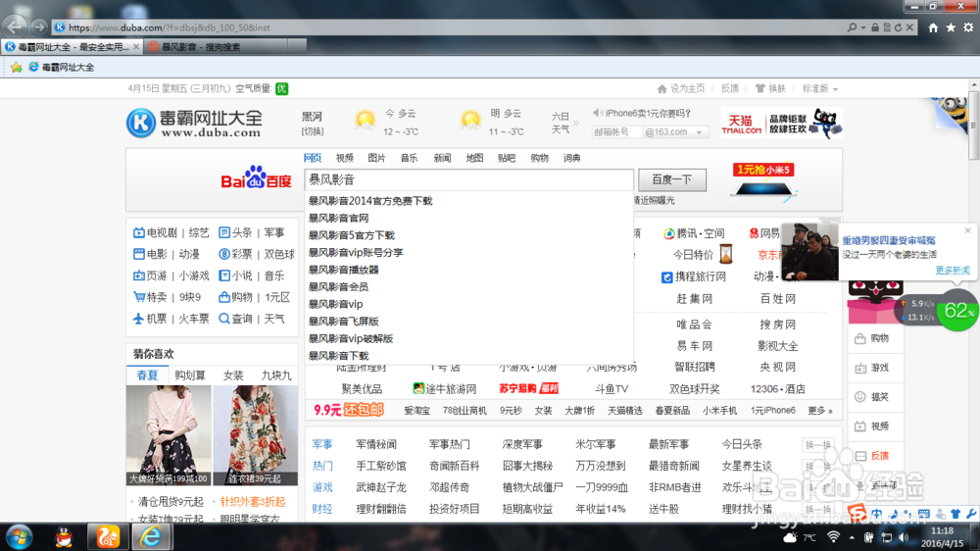Viewport: 980px width, 551px height.
Task: Open the sidebar 反馈 shortcut
Action: click(872, 455)
